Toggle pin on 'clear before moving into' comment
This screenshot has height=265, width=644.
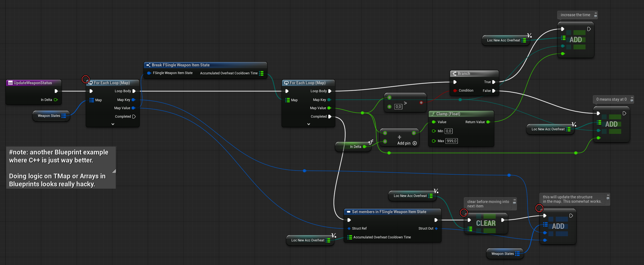pos(514,200)
